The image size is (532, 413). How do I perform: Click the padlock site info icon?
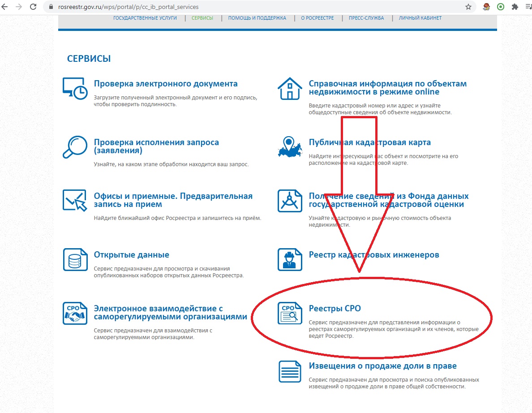tap(51, 7)
